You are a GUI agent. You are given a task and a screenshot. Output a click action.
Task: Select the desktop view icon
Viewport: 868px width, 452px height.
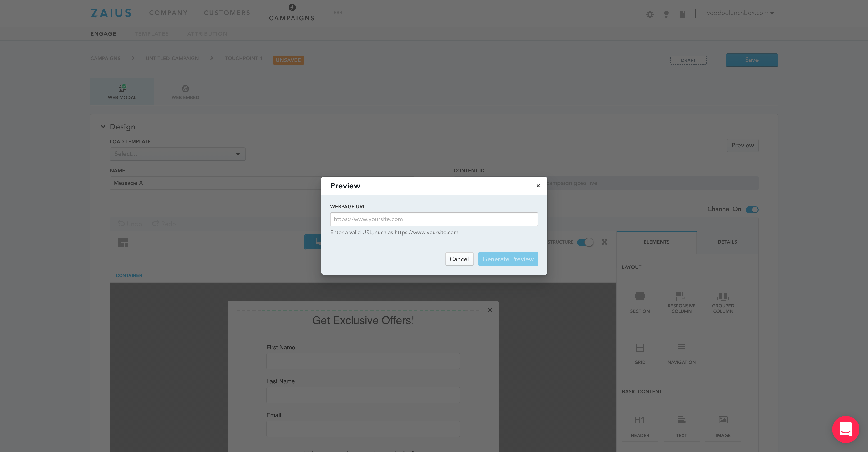click(318, 242)
